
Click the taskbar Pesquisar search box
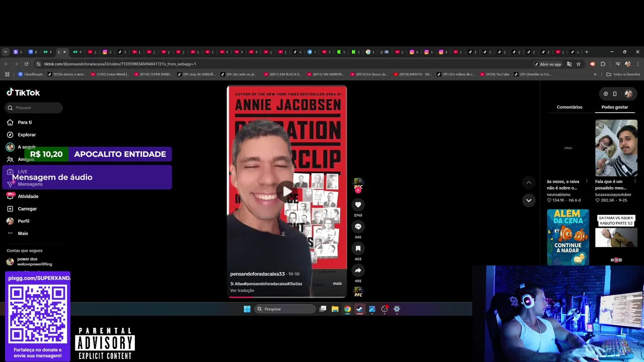(x=285, y=309)
